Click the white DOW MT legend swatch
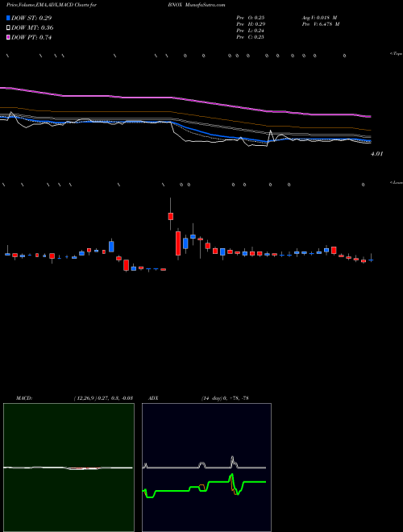Screen dimensions: 403x532 tap(9, 28)
